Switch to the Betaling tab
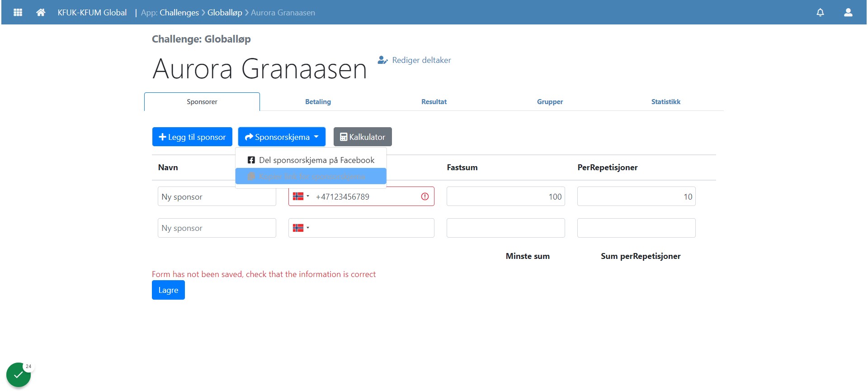Viewport: 868px width, 392px height. [x=318, y=102]
